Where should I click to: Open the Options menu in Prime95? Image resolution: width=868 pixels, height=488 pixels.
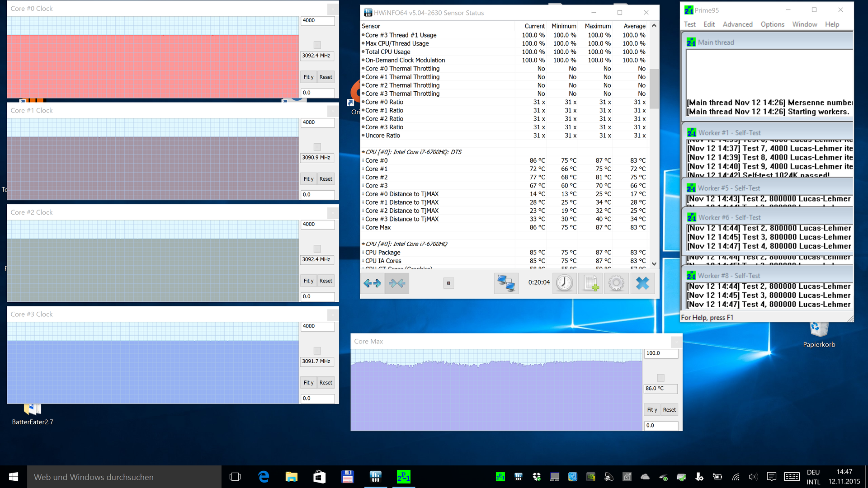[772, 24]
